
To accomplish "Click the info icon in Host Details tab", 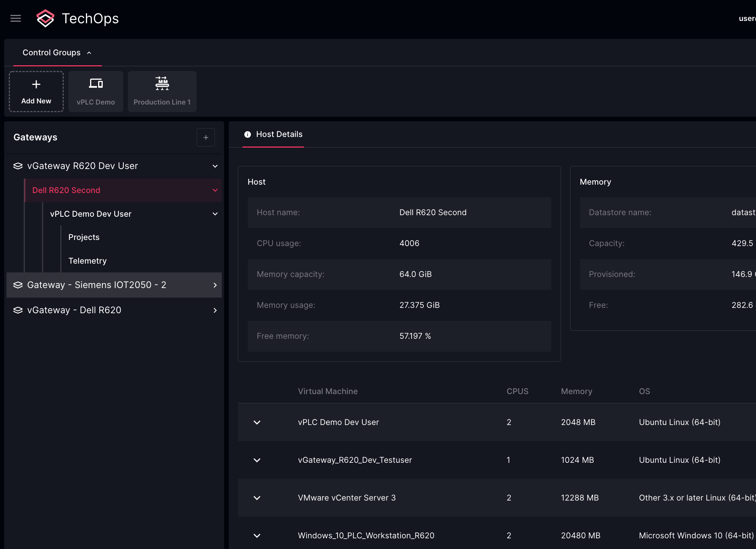I will coord(247,134).
